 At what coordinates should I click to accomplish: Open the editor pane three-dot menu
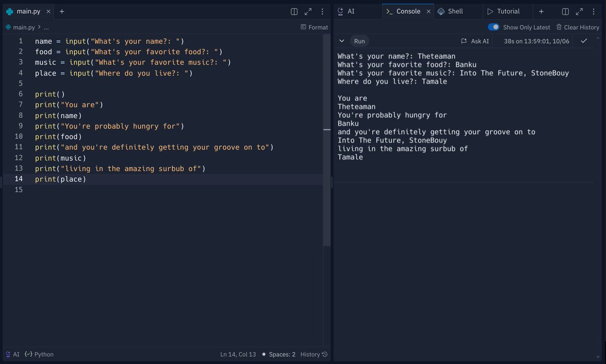(x=322, y=11)
